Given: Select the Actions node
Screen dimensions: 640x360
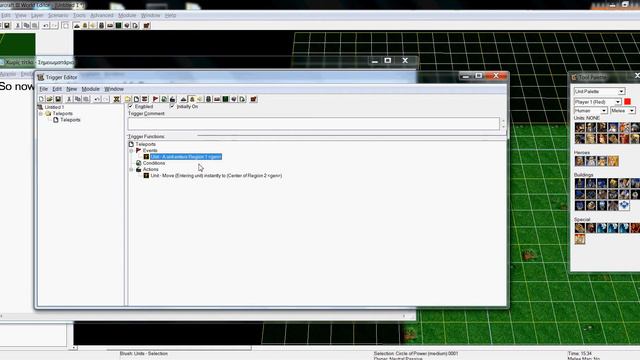Looking at the screenshot, I should (x=150, y=169).
